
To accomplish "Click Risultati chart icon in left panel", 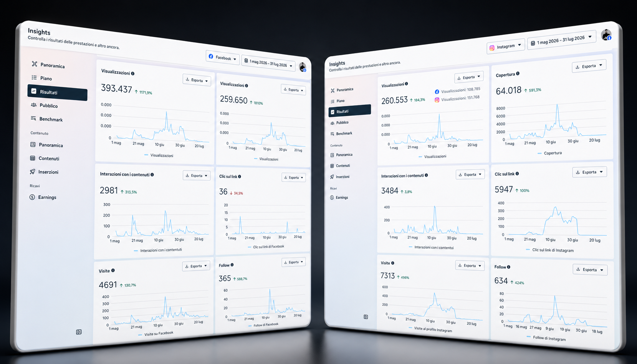I will click(x=34, y=91).
